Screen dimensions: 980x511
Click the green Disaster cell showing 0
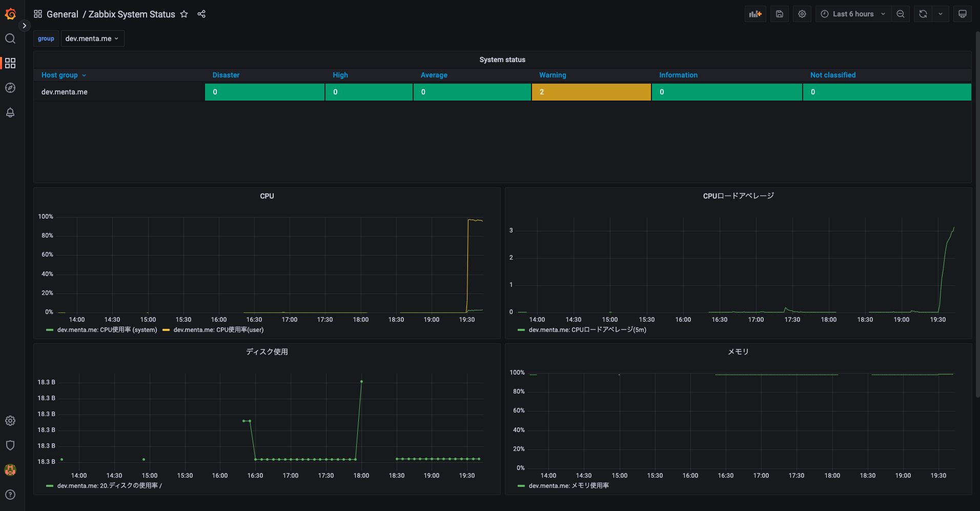(264, 92)
